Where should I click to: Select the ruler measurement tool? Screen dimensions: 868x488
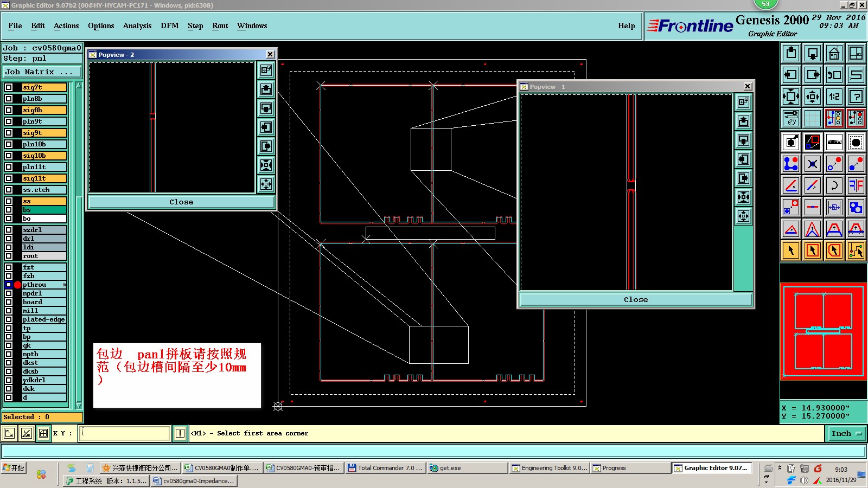coord(834,142)
